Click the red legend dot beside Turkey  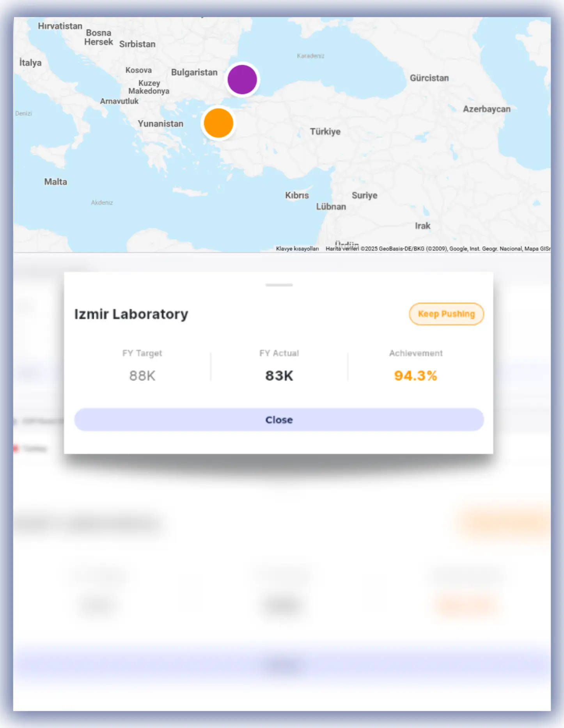point(16,448)
